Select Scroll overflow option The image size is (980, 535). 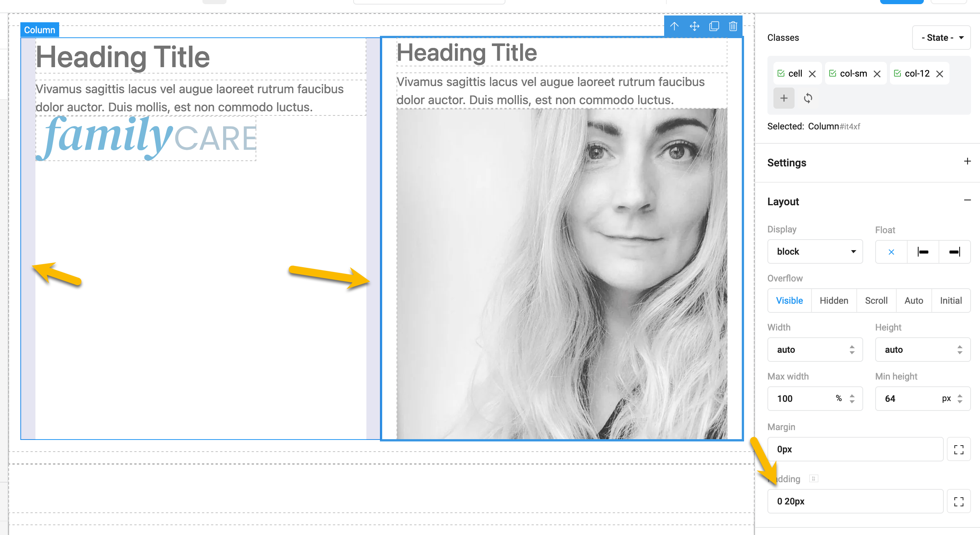[876, 301]
